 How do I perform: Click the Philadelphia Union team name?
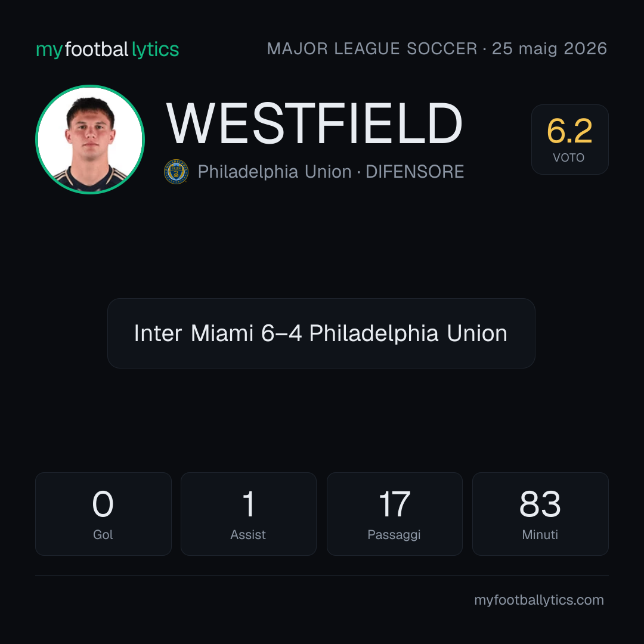(x=274, y=172)
